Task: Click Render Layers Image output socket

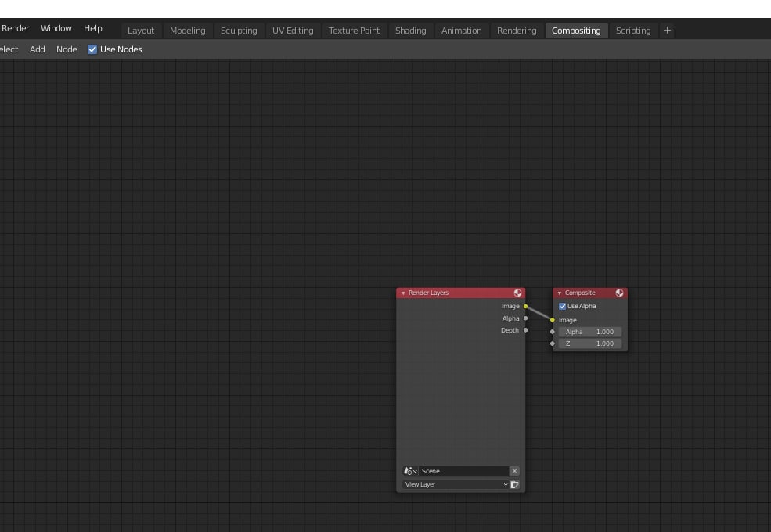Action: (x=526, y=307)
